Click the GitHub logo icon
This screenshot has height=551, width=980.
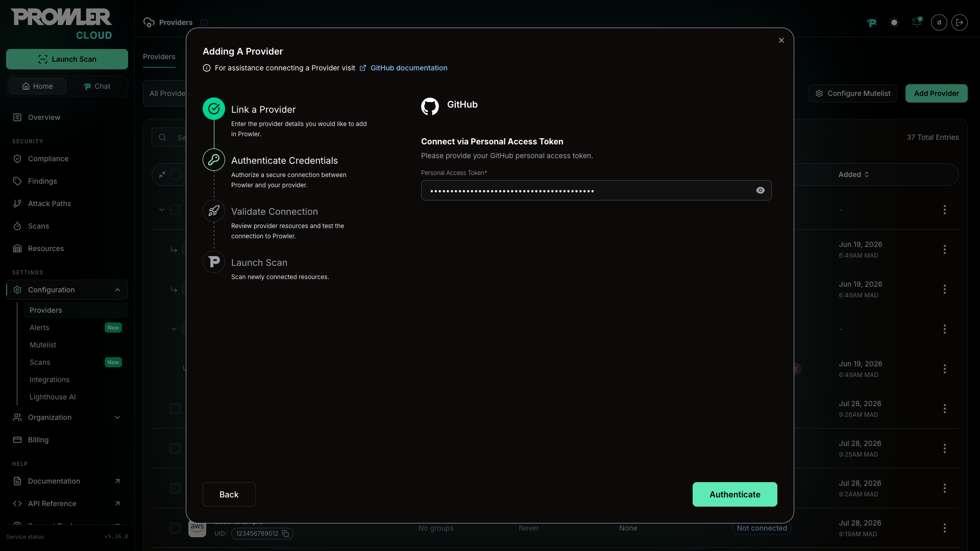430,106
